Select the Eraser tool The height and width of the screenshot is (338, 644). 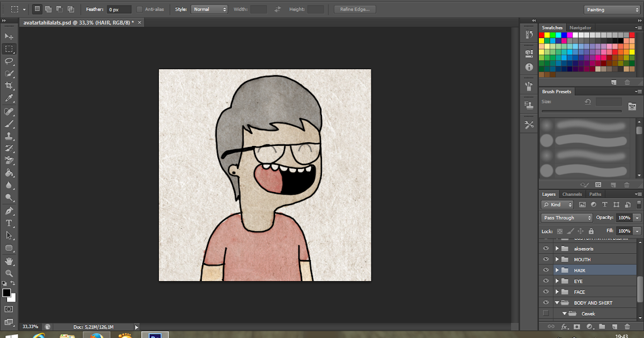pos(9,160)
